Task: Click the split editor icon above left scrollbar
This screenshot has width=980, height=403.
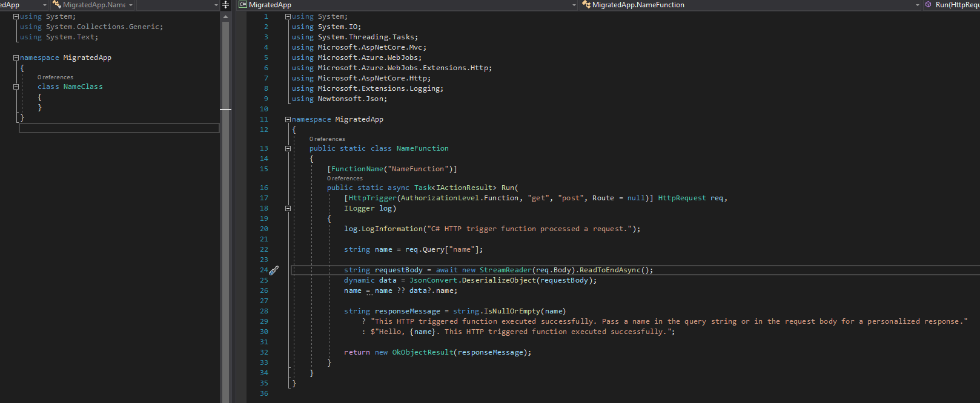Action: click(226, 5)
